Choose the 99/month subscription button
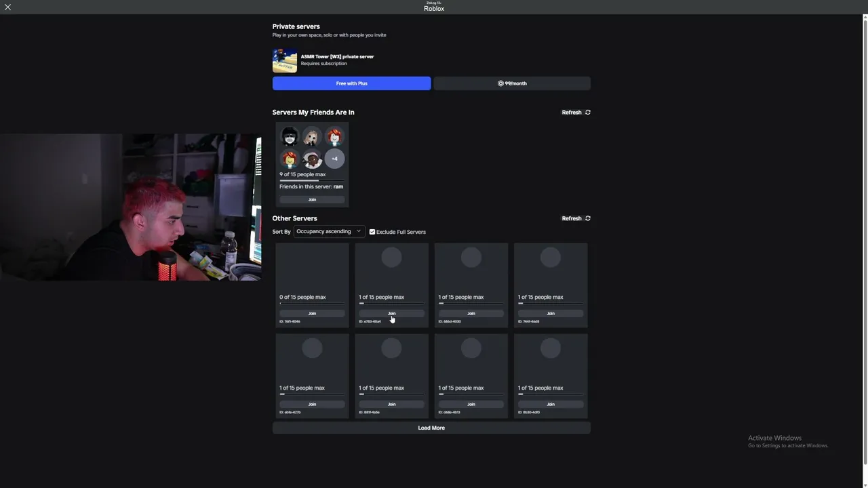This screenshot has width=868, height=488. pyautogui.click(x=512, y=83)
